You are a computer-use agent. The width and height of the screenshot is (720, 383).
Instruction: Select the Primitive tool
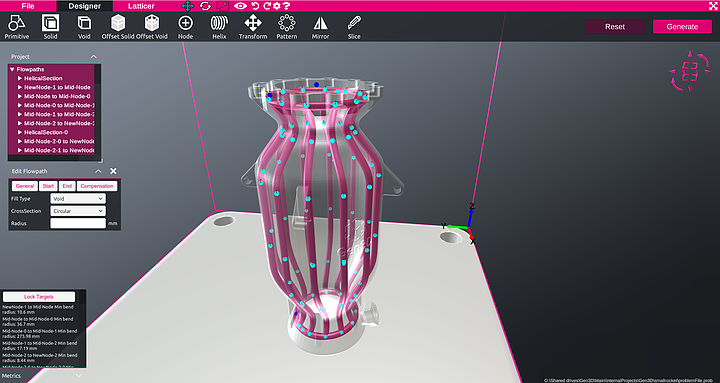pyautogui.click(x=17, y=27)
